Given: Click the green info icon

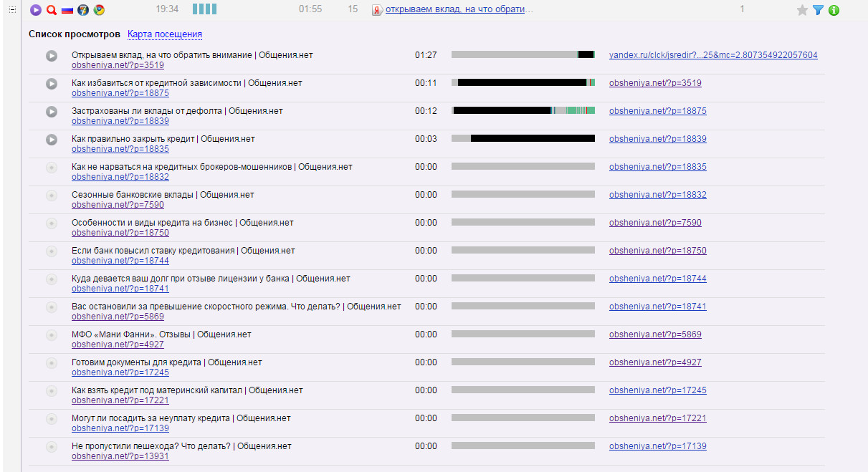Looking at the screenshot, I should pyautogui.click(x=834, y=10).
